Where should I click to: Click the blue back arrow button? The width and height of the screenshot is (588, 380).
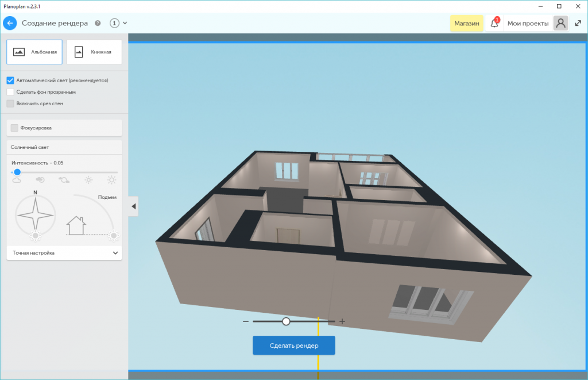tap(10, 23)
